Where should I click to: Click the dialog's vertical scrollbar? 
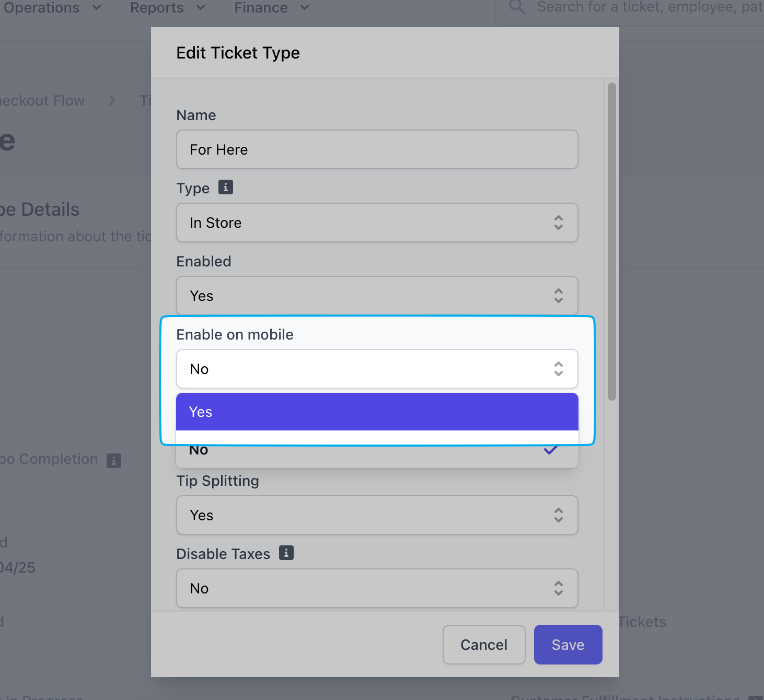pos(611,241)
